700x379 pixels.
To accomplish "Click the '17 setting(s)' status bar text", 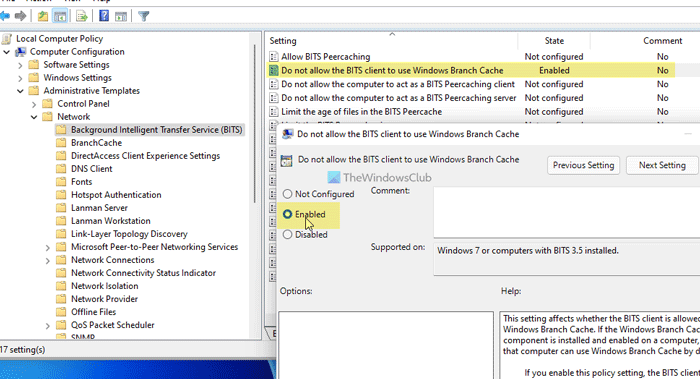I will click(x=22, y=350).
